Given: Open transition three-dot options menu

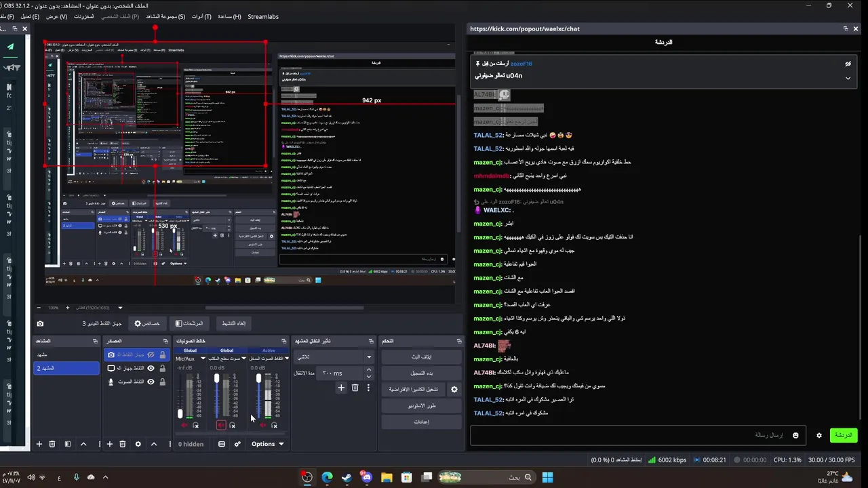Looking at the screenshot, I should click(368, 388).
